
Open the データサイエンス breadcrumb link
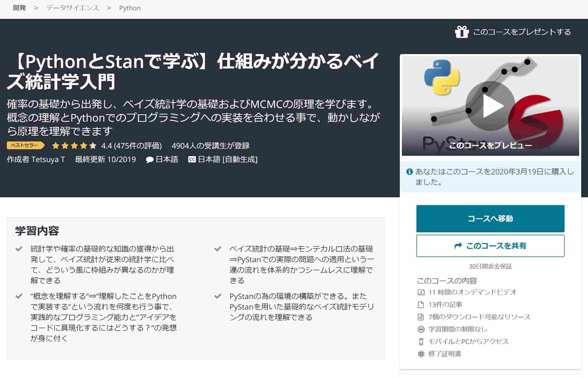click(x=72, y=8)
